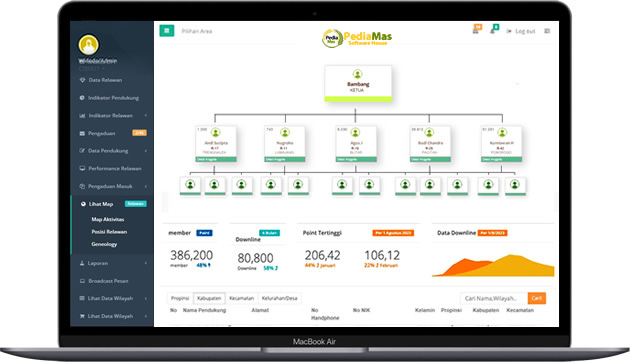Click the member count 386,200

point(192,255)
